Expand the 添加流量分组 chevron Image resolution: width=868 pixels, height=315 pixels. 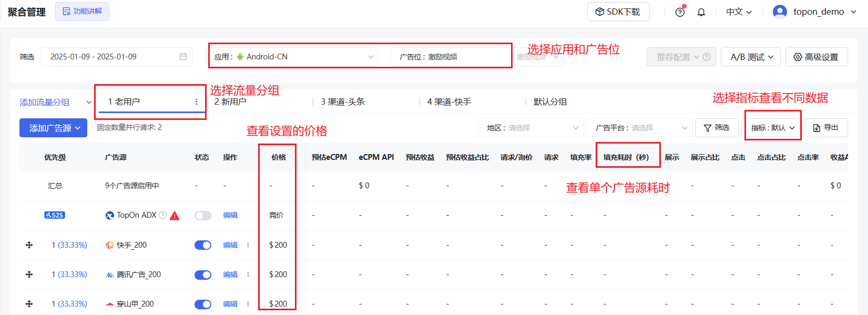click(x=89, y=102)
